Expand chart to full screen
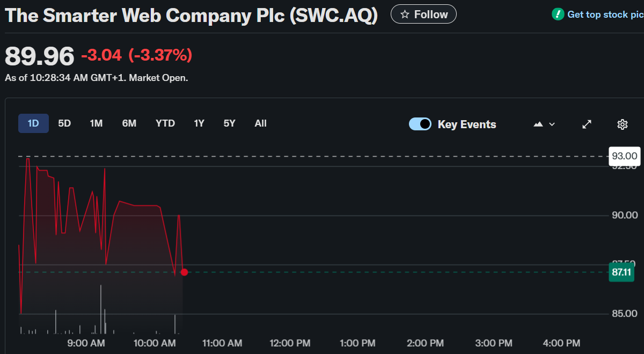Screen dimensions: 644x354 (x=587, y=124)
